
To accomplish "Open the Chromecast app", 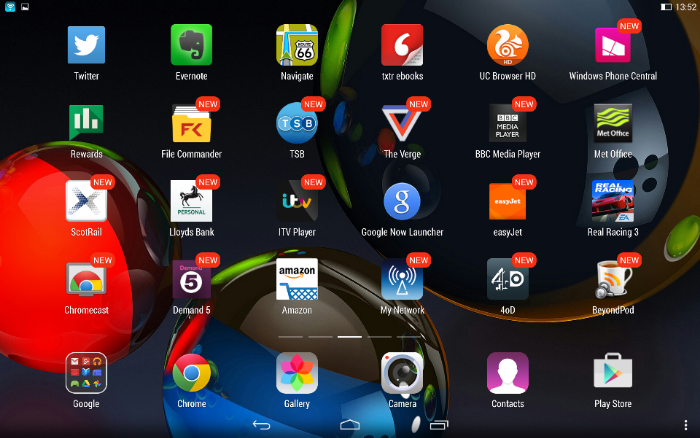I will 86,279.
